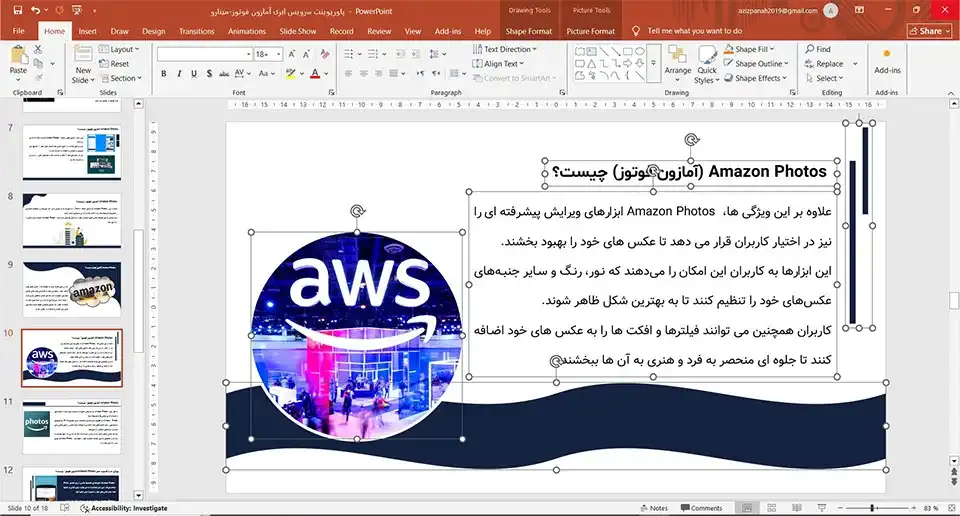This screenshot has height=516, width=960.
Task: Select the triangle shape in shapes gallery
Action: pyautogui.click(x=591, y=64)
